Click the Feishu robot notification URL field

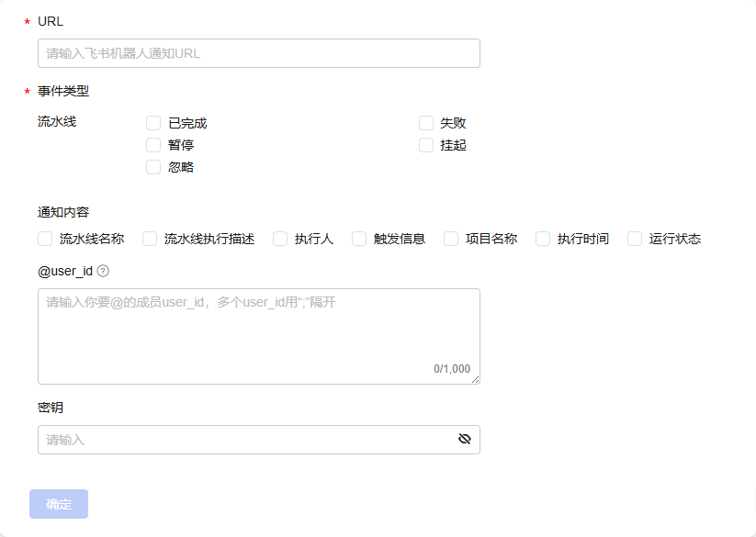tap(259, 53)
